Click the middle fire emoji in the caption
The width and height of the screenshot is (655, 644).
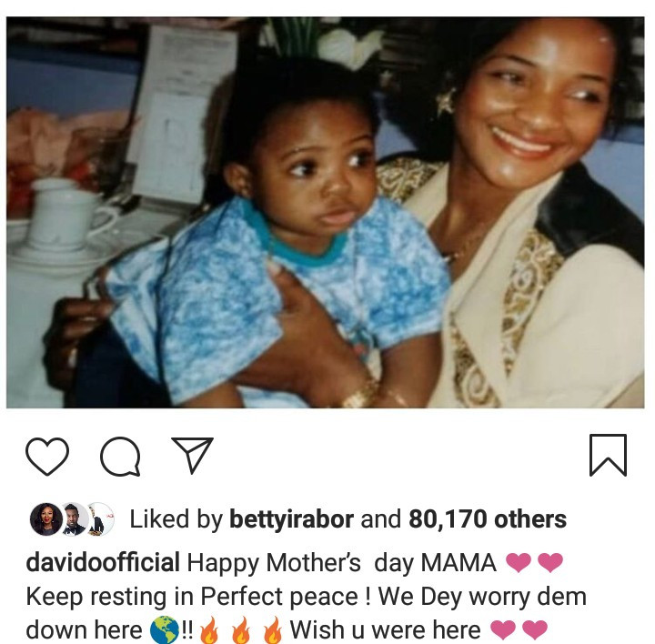240,629
